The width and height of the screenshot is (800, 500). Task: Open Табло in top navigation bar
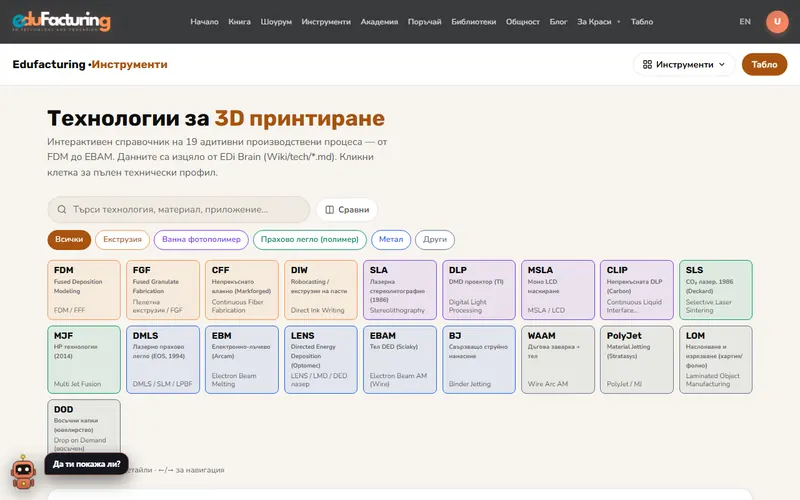642,22
